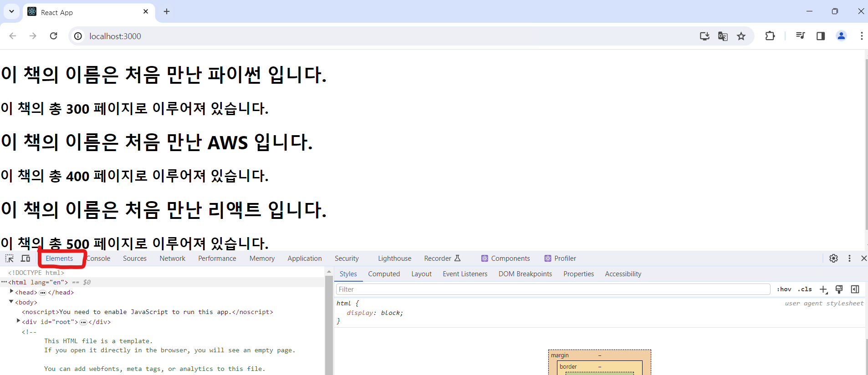Click the browser forward arrow
The height and width of the screenshot is (375, 868).
(x=33, y=36)
